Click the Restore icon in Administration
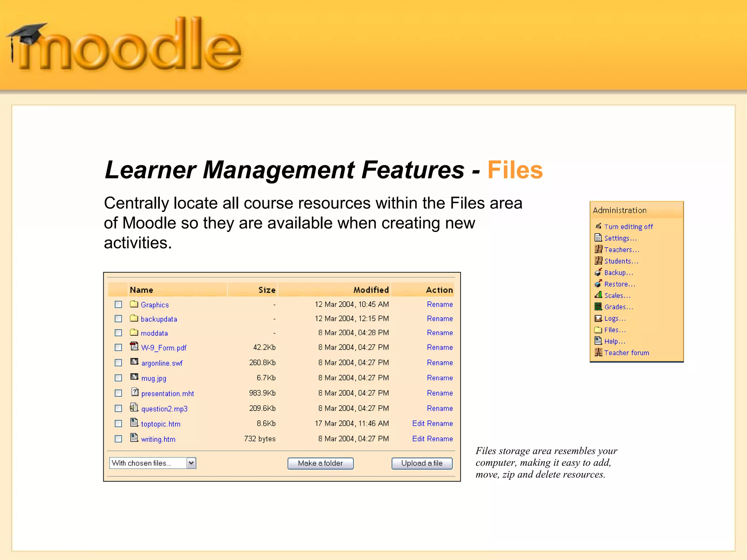Screen dimensions: 747x560 (x=598, y=283)
